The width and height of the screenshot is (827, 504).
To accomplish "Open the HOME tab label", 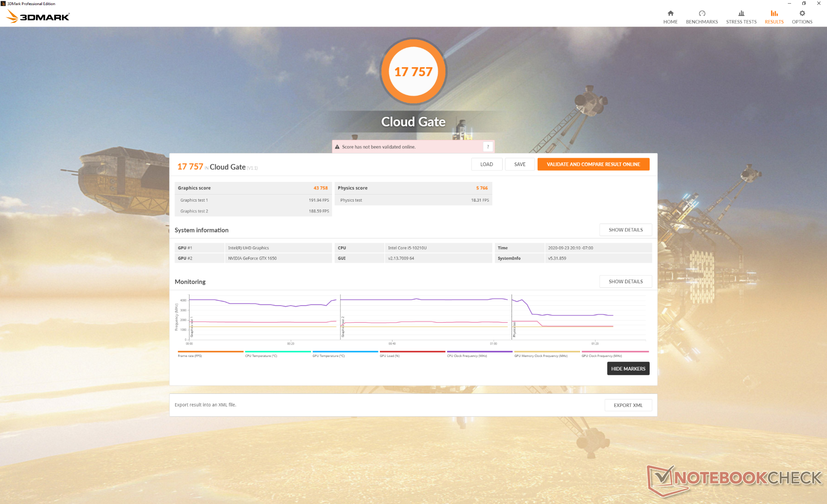I will (x=670, y=22).
